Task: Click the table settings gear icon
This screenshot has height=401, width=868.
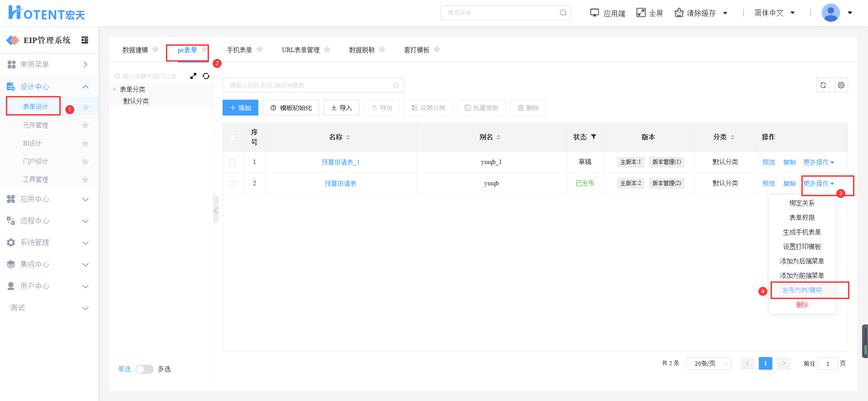Action: 841,85
